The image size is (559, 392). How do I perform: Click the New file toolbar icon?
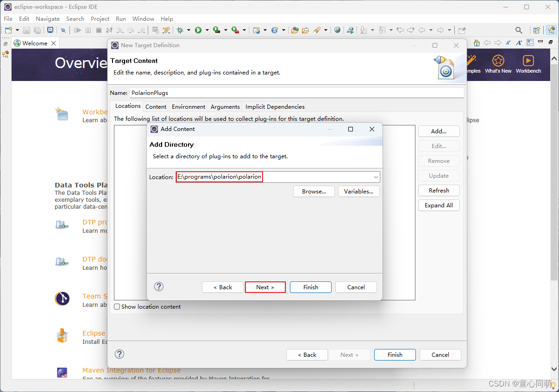click(8, 30)
